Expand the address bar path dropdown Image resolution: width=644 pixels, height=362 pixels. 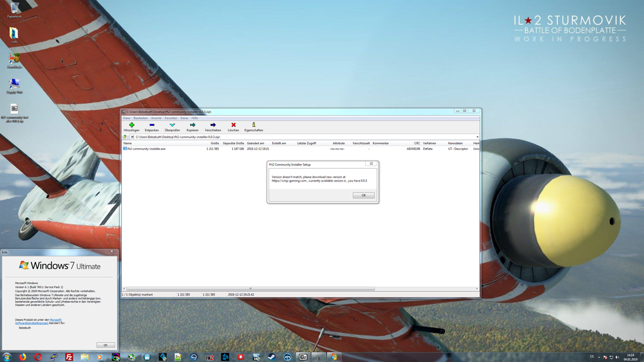(x=477, y=137)
